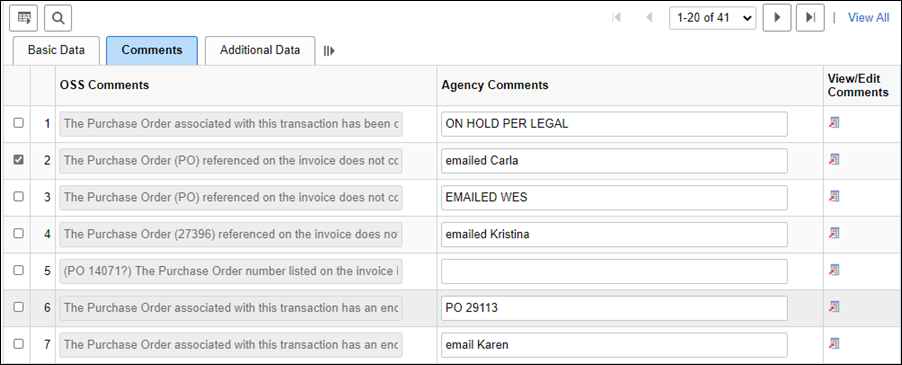Tick the checkbox for row 4
The height and width of the screenshot is (365, 902).
point(18,233)
